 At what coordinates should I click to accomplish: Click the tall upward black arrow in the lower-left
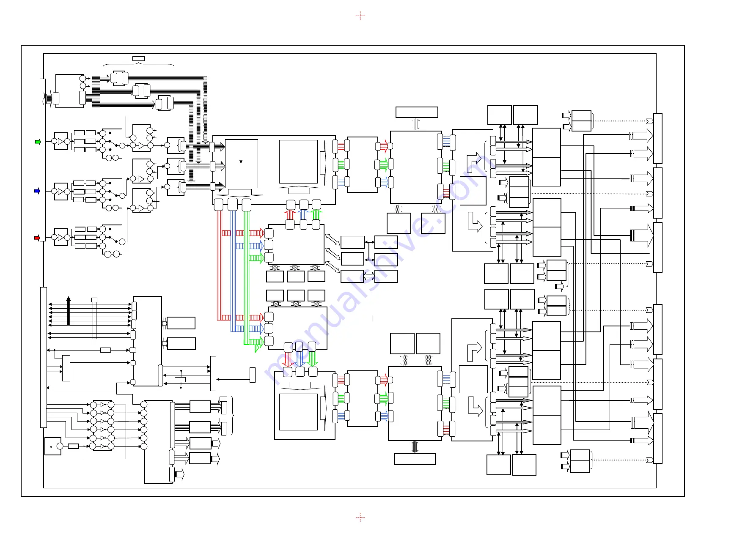click(69, 311)
